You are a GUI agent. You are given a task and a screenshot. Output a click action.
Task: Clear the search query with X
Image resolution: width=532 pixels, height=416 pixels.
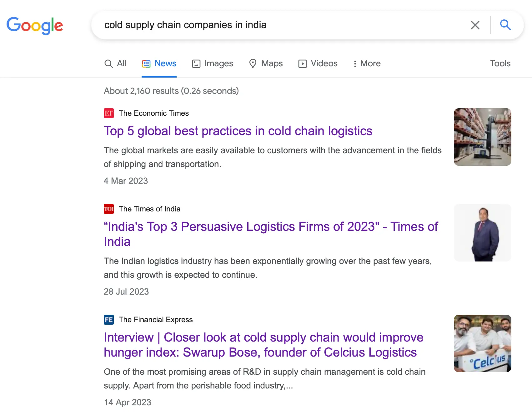point(475,25)
